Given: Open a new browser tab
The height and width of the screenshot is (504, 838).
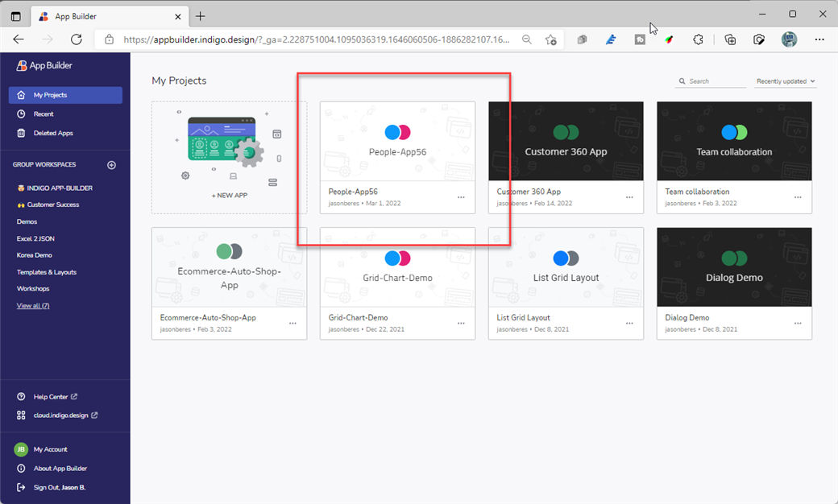Looking at the screenshot, I should (x=201, y=16).
